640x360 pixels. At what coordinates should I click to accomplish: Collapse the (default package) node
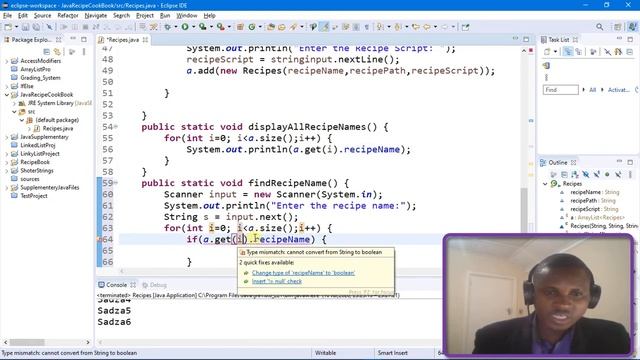point(22,120)
